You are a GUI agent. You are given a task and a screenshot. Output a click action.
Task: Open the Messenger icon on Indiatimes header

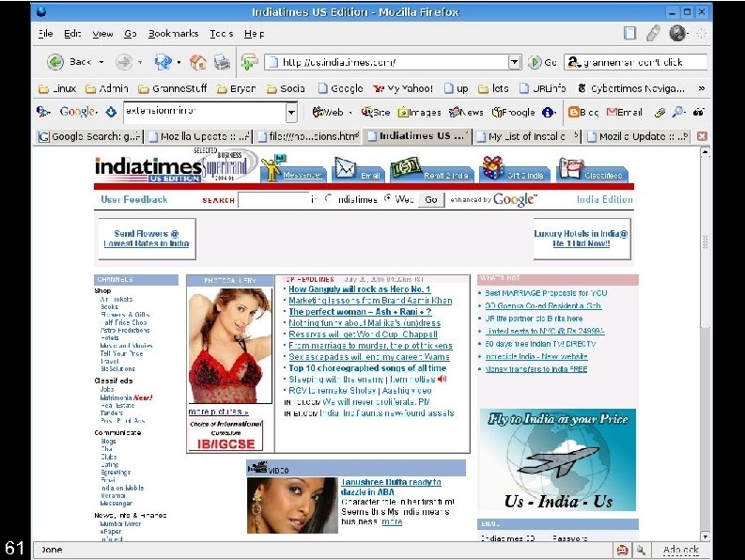point(272,169)
